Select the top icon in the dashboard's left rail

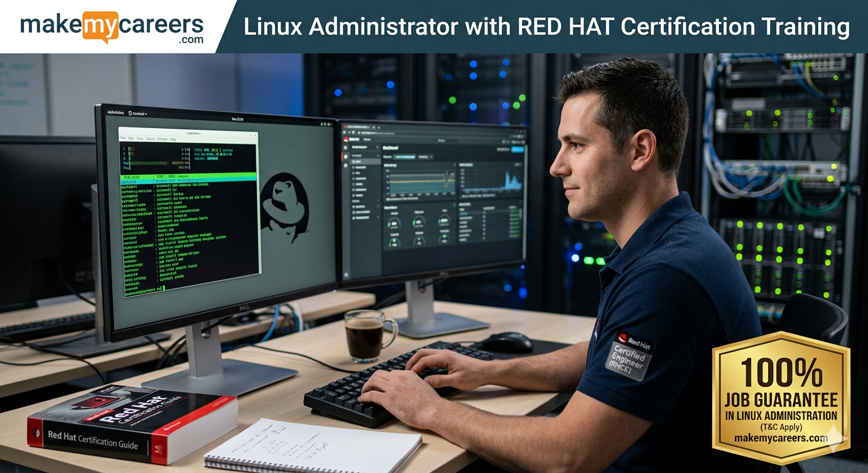click(345, 147)
